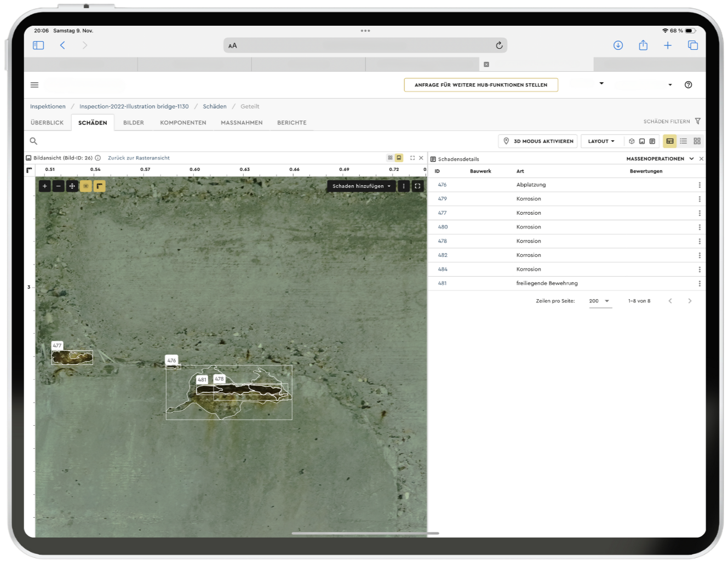Zoom out of the image with minus button
The image size is (728, 566).
[x=59, y=186]
